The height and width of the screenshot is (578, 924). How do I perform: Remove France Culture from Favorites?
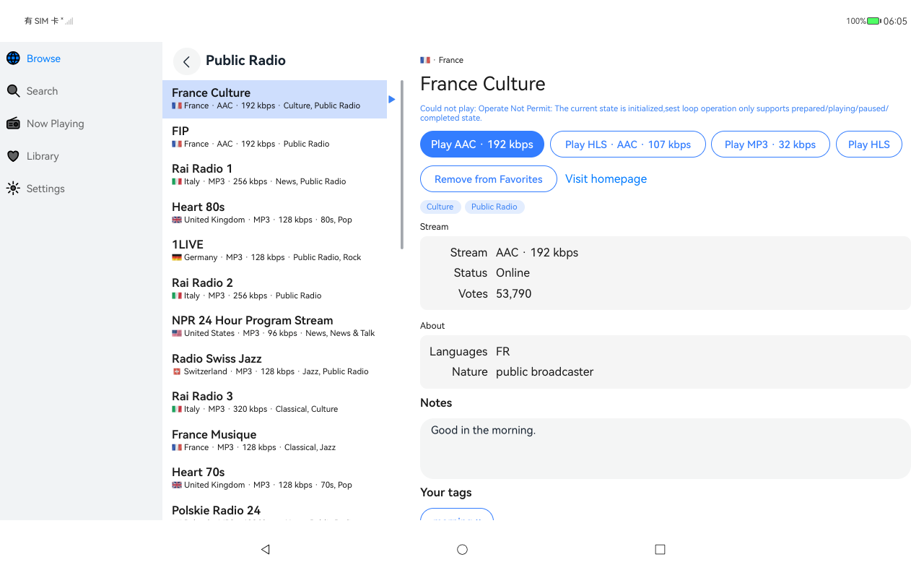(489, 179)
